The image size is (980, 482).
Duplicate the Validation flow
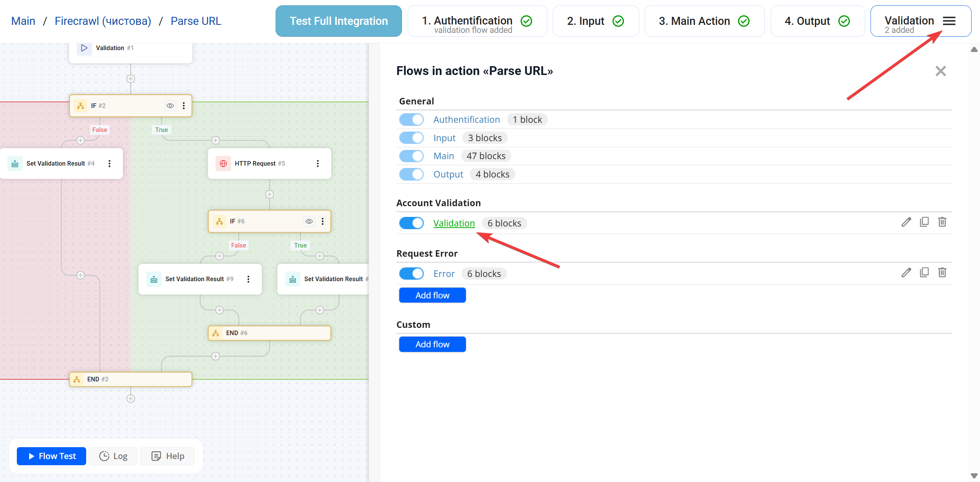pos(924,222)
